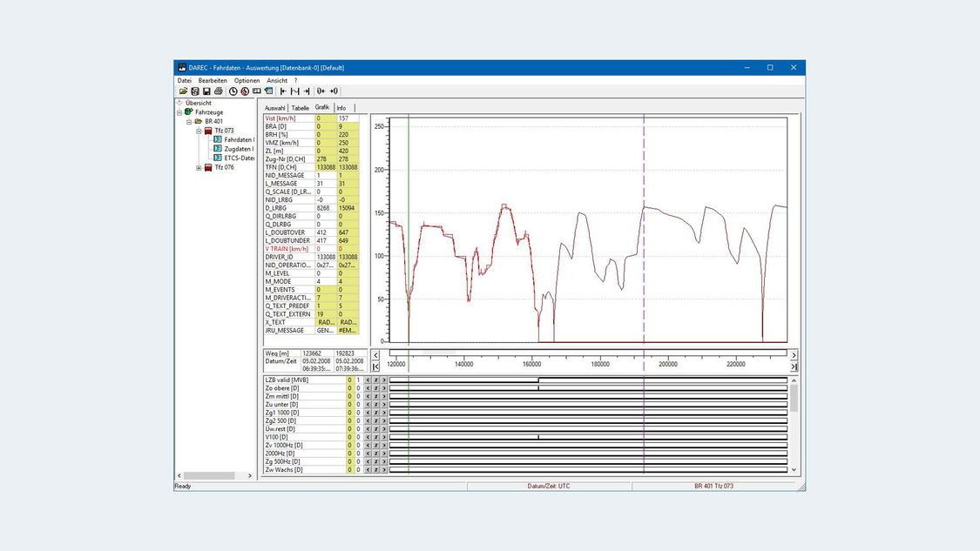This screenshot has width=980, height=551.
Task: Select the Grafik tab
Action: (322, 107)
